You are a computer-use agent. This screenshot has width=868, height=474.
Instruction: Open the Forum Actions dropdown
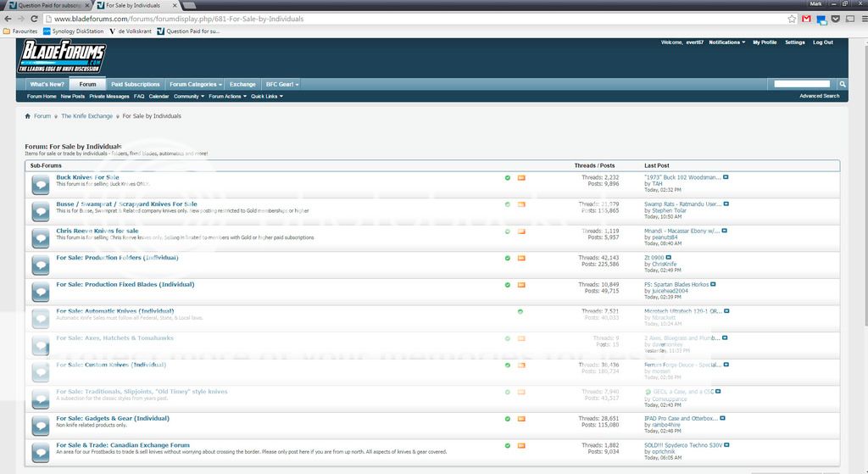[227, 97]
